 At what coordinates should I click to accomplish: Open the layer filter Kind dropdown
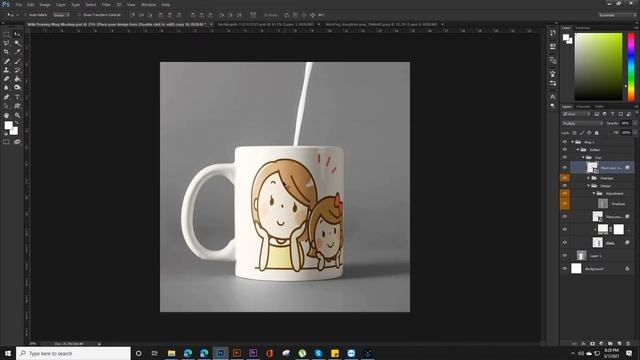[x=576, y=114]
